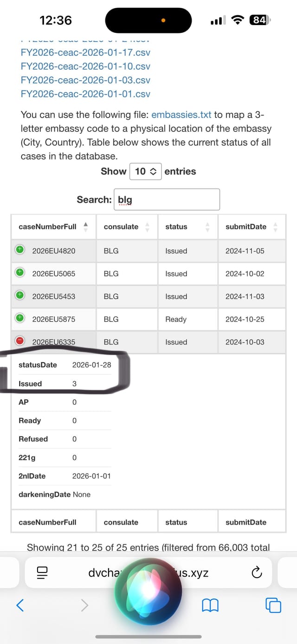Open FY2026-ceac-2026-01-17.csv file link

[85, 52]
